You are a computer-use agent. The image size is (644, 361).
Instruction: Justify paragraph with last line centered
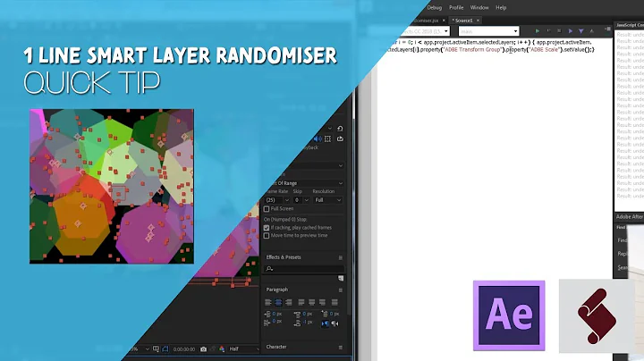pos(312,303)
